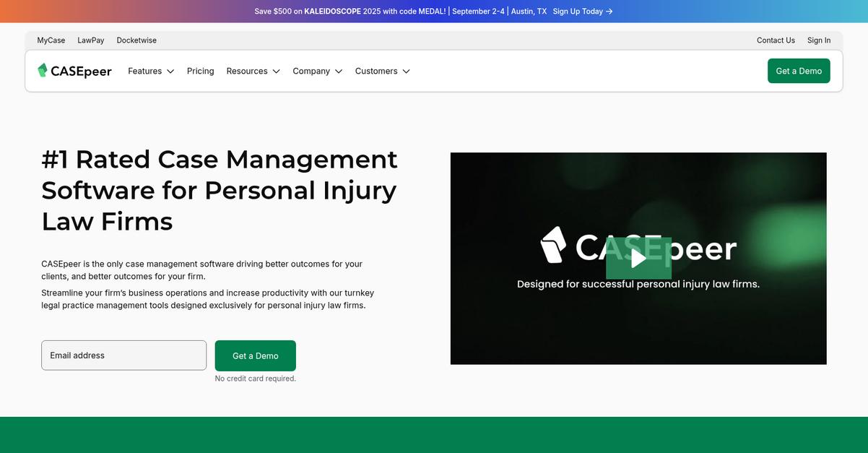This screenshot has height=453, width=868.
Task: Play the CASEpeer intro video
Action: [638, 258]
